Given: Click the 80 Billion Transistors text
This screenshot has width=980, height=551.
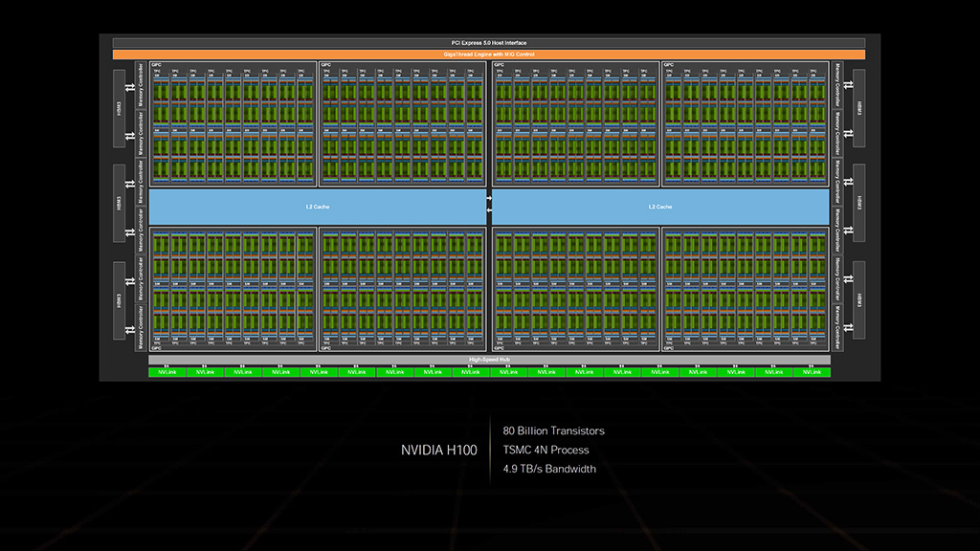Looking at the screenshot, I should point(554,431).
